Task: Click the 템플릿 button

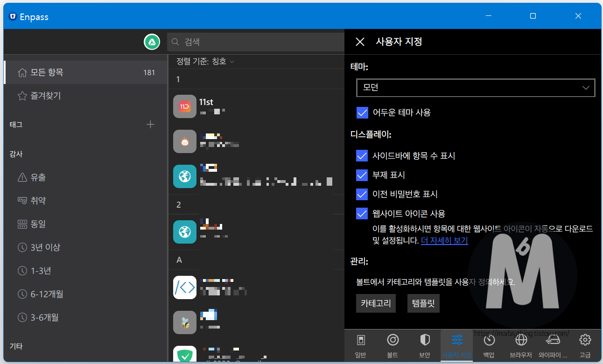Action: [x=423, y=303]
